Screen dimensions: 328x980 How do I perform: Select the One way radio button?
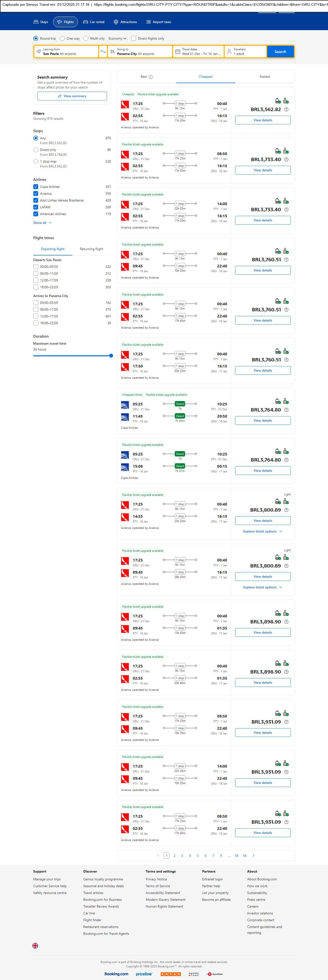tap(62, 38)
